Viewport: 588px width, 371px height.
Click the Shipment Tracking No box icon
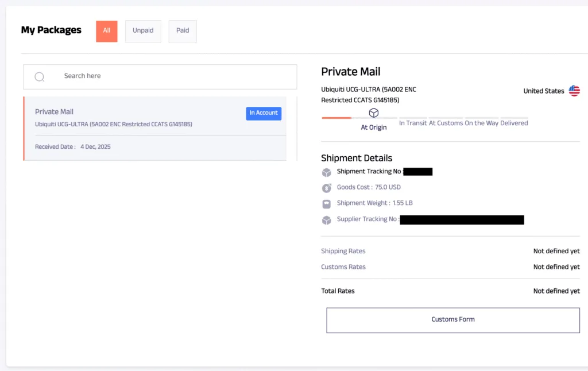pos(327,172)
